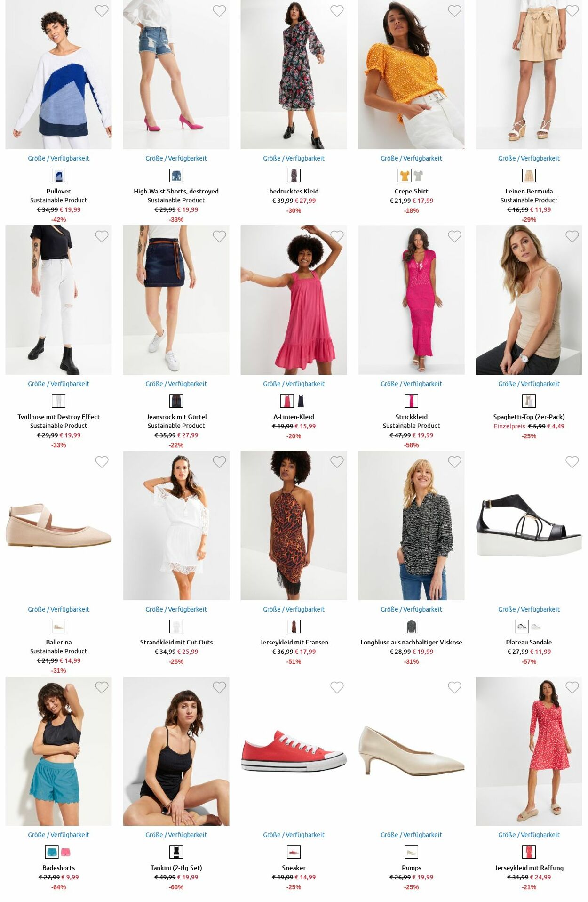This screenshot has width=588, height=902.
Task: Pick the pink Badeshorts color variant
Action: pos(65,852)
